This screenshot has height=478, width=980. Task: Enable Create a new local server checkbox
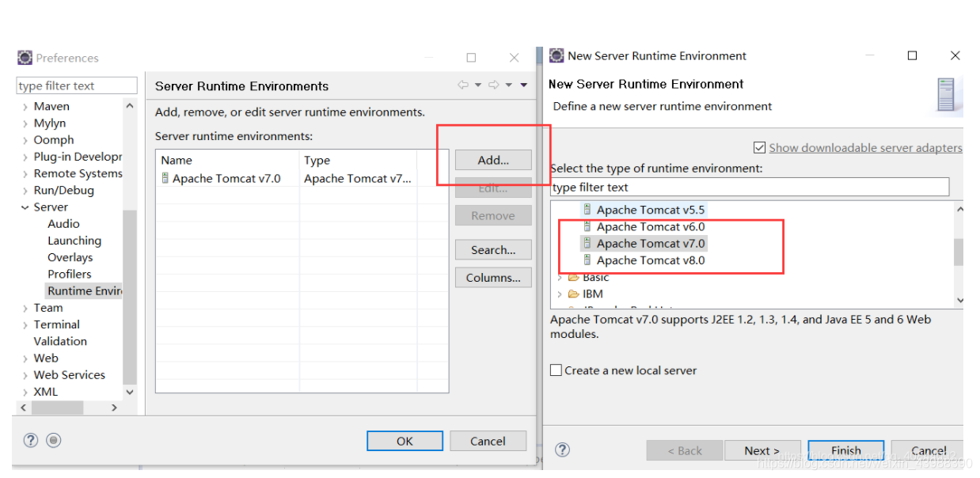coord(556,370)
